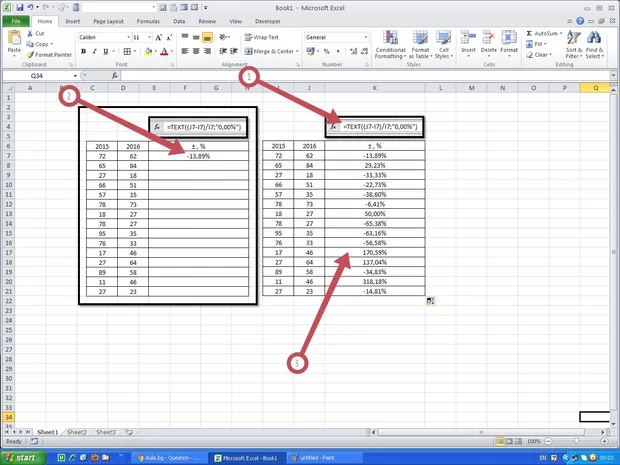
Task: Click AutoSum in the Editing group
Action: pos(546,33)
